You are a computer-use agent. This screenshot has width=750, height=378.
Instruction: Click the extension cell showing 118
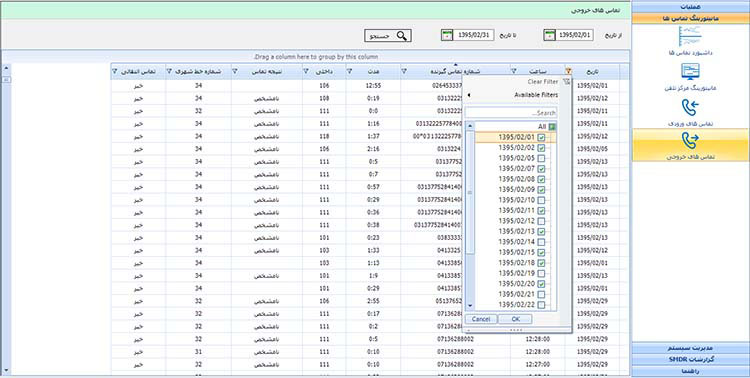click(324, 136)
